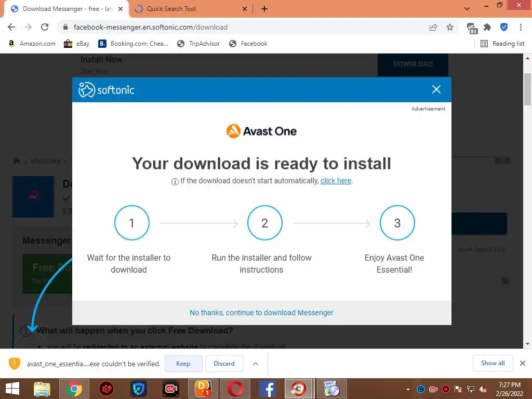Reload the current page
The height and width of the screenshot is (399, 532).
tap(45, 27)
